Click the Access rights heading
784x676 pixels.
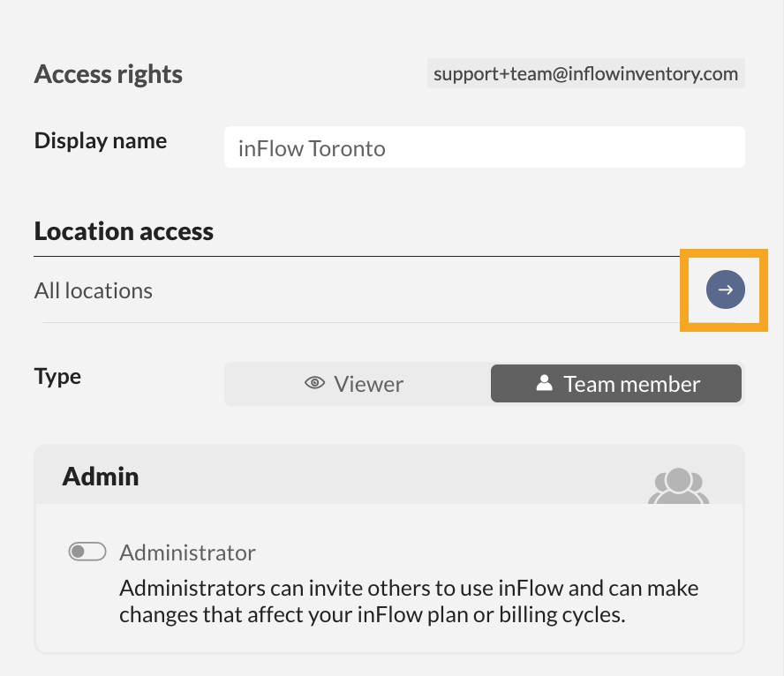click(x=109, y=74)
